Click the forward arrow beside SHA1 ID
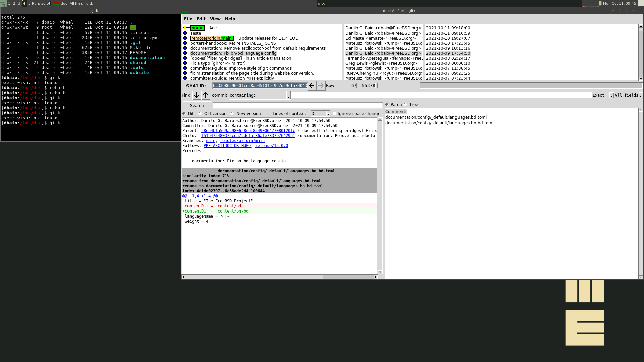The height and width of the screenshot is (362, 644). [x=321, y=86]
